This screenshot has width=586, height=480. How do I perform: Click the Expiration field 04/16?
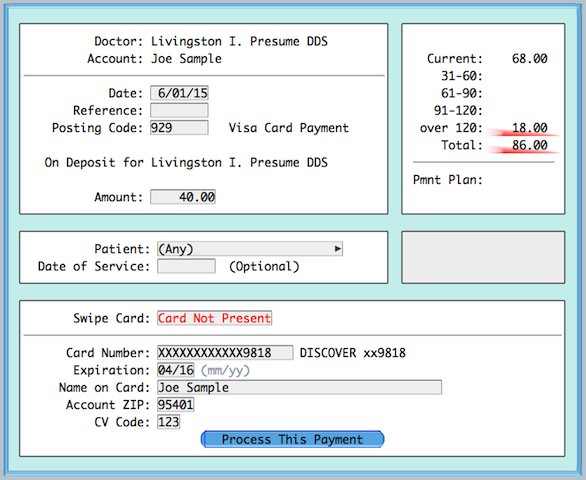pos(176,370)
